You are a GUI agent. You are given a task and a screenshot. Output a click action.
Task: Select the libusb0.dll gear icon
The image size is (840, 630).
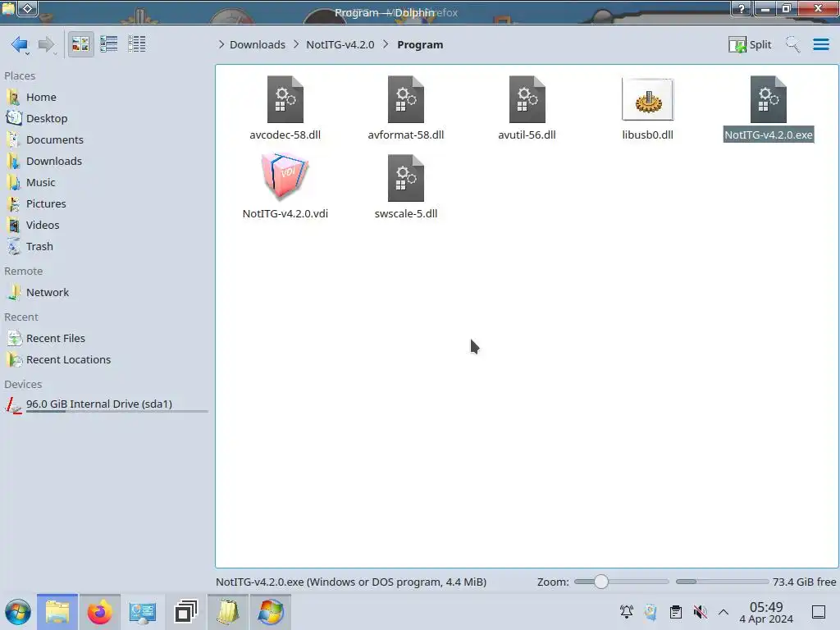[x=648, y=99]
